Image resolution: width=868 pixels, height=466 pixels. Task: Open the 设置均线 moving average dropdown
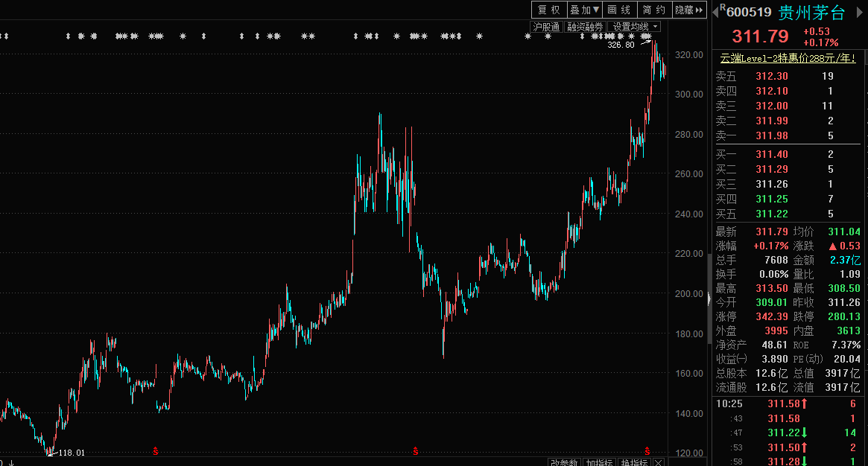click(634, 27)
